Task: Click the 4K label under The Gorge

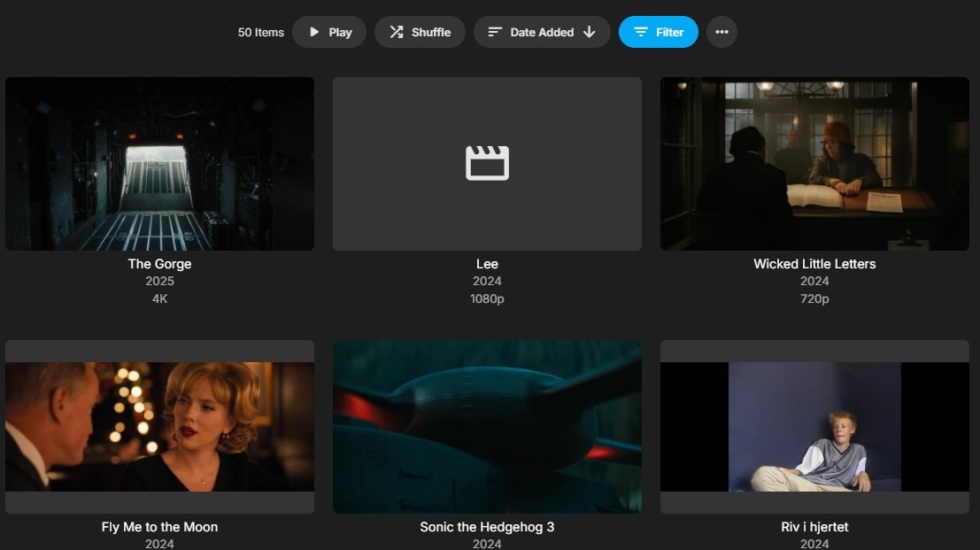Action: [160, 298]
